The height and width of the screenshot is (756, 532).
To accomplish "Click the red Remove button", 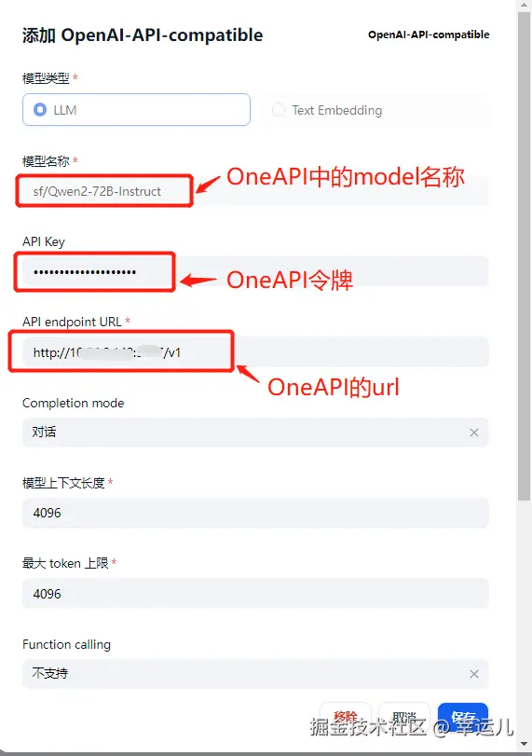I will (346, 717).
